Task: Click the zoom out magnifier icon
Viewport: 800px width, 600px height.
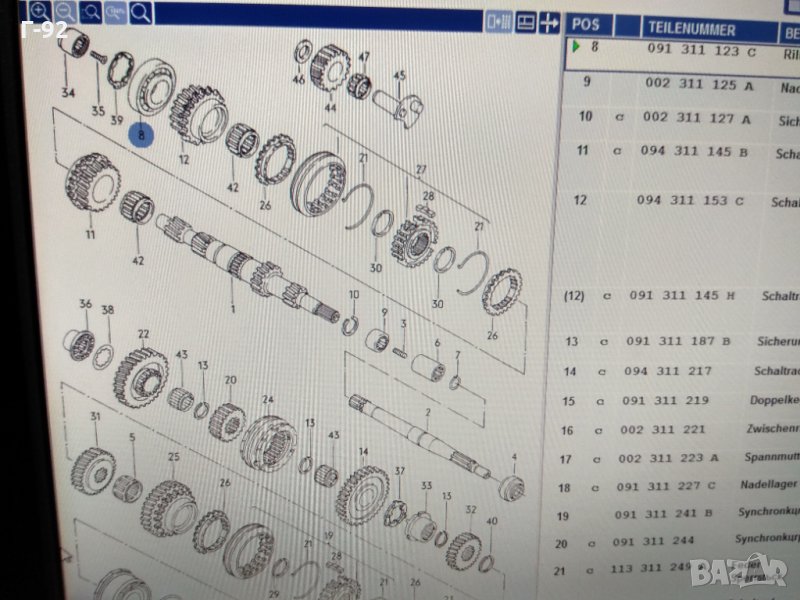Action: pyautogui.click(x=66, y=11)
